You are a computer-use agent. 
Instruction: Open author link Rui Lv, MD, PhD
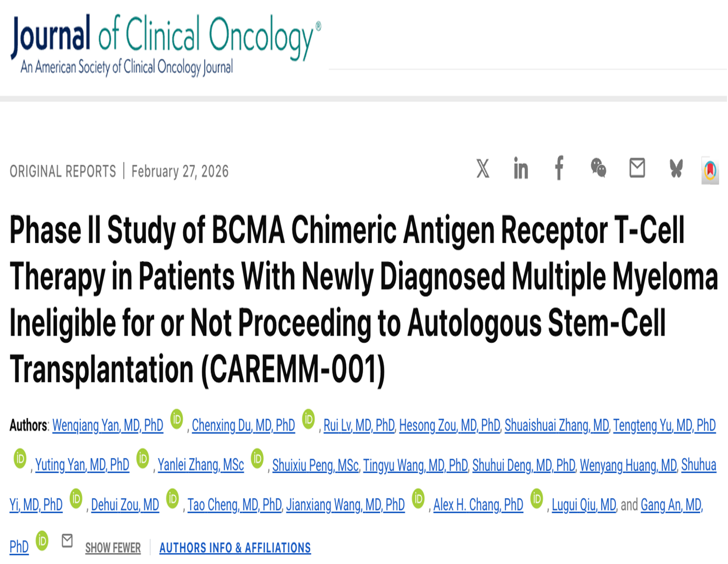point(359,426)
